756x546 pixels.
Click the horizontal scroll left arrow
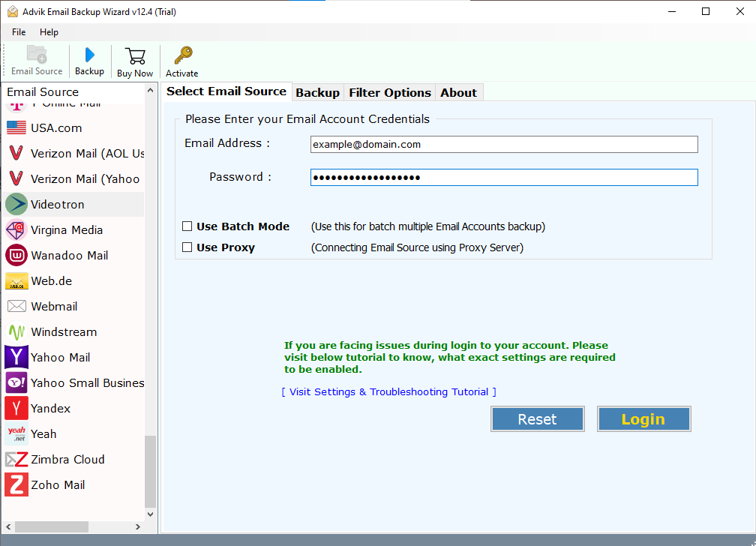coord(8,526)
